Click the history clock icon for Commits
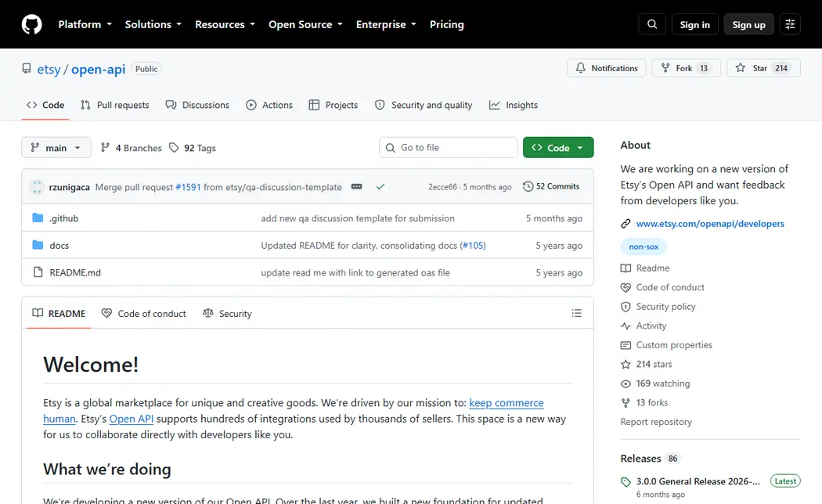The image size is (822, 504). (x=528, y=186)
